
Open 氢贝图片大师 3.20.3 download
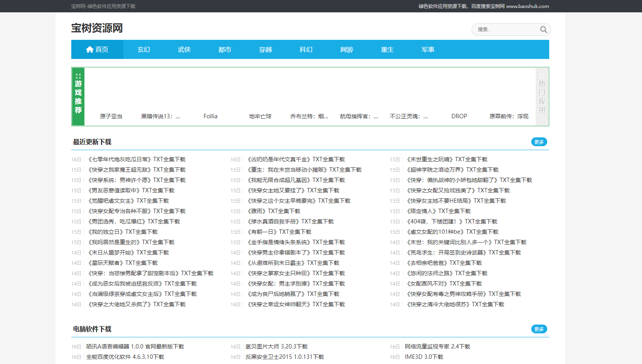pos(276,346)
